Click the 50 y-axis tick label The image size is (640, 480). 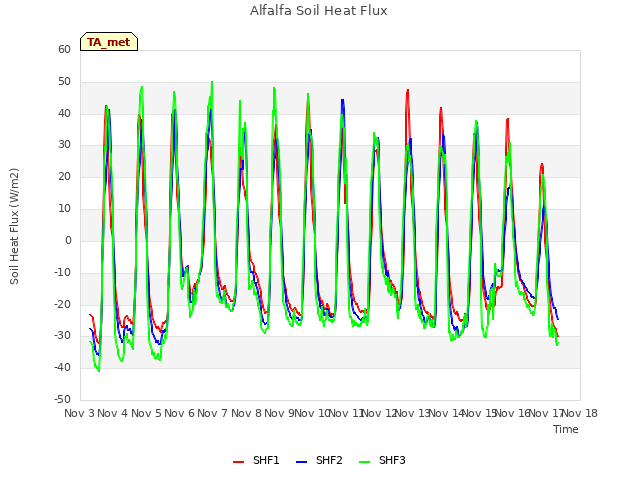64,82
